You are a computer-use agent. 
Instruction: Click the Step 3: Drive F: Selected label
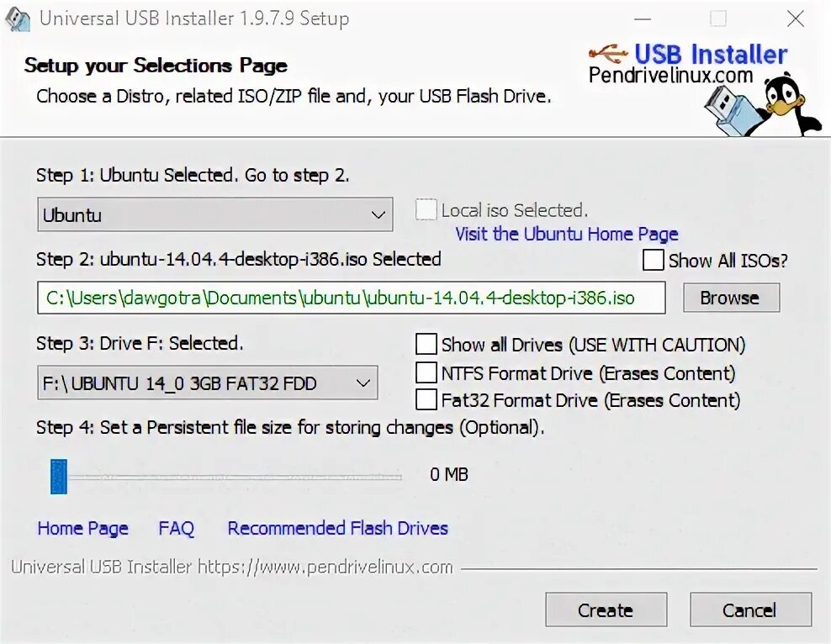click(x=140, y=343)
